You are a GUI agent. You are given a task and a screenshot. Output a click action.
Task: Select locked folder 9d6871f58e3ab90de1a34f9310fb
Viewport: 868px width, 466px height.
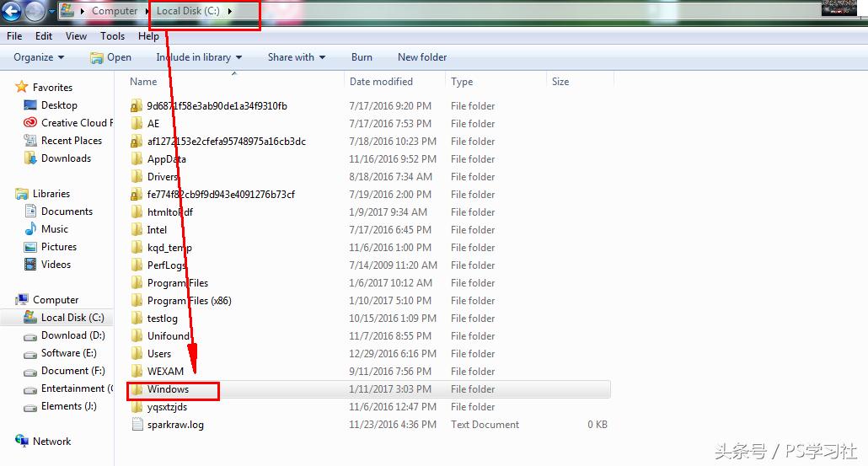(x=217, y=105)
